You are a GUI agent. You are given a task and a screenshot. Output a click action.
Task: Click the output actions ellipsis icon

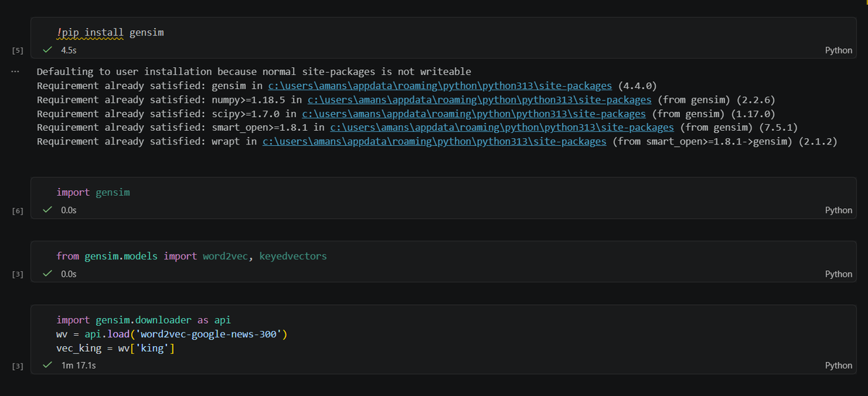pyautogui.click(x=15, y=72)
